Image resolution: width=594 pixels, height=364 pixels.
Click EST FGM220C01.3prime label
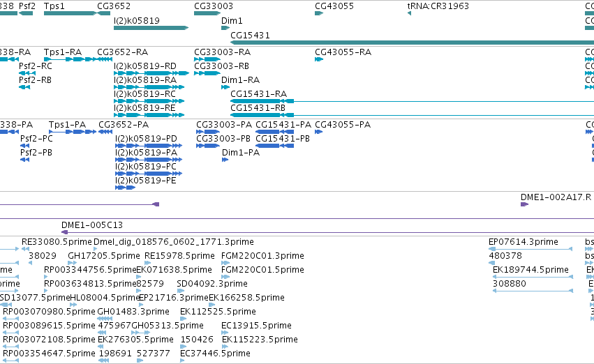[262, 256]
